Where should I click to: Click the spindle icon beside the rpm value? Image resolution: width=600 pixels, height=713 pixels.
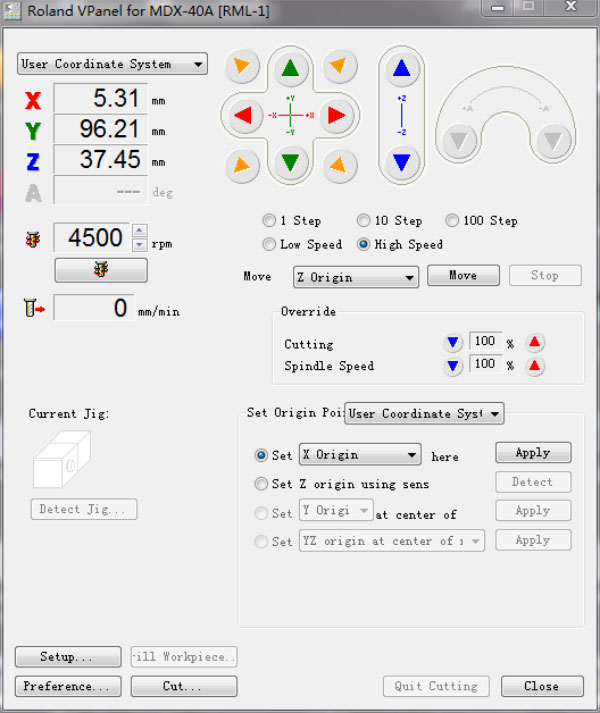[33, 239]
